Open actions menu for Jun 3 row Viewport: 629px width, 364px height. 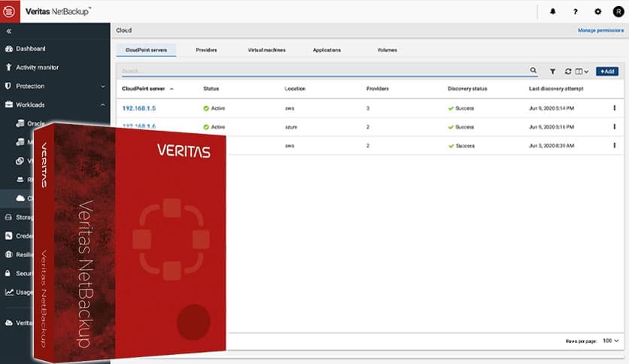[614, 145]
